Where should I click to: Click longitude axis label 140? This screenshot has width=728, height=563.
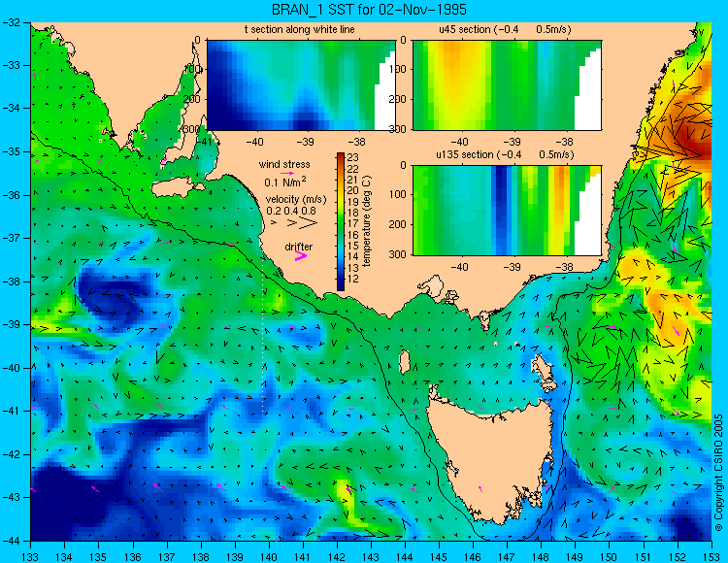[x=269, y=557]
